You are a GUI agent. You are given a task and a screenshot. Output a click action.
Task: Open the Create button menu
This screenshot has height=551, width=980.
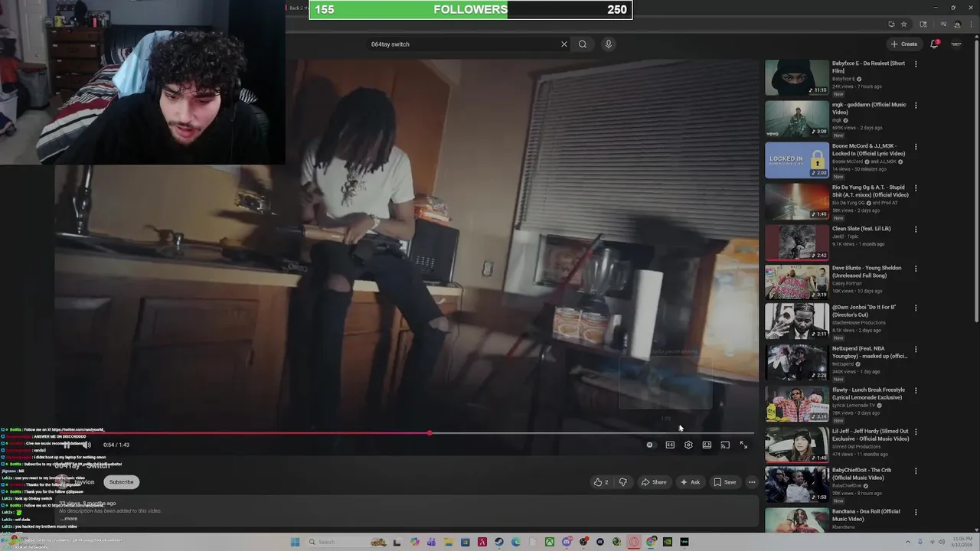pos(904,44)
